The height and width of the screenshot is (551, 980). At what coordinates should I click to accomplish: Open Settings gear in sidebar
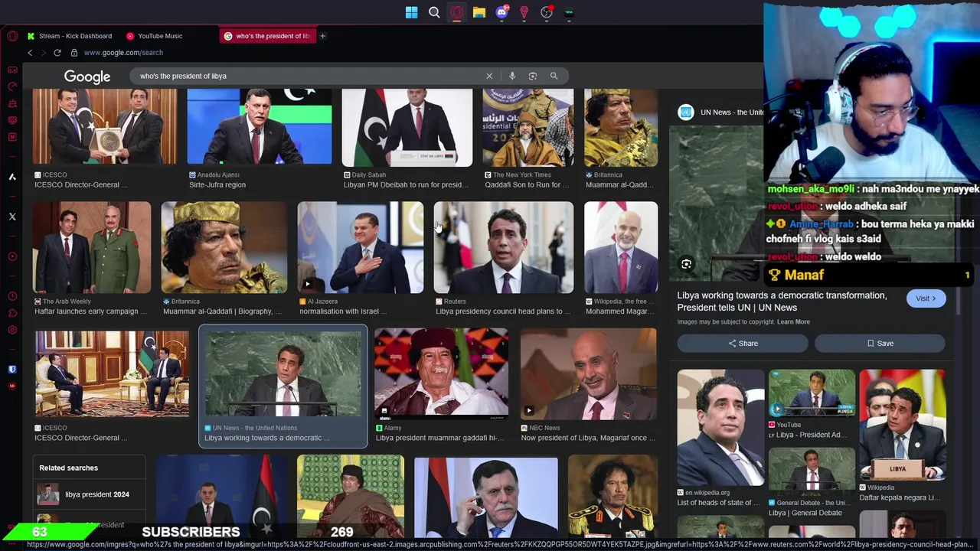coord(12,330)
